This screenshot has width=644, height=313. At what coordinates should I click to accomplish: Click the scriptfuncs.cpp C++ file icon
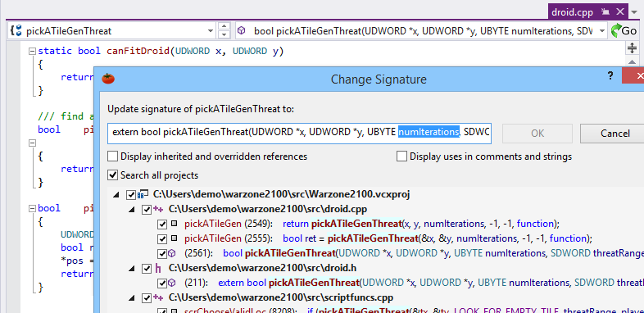(x=158, y=297)
